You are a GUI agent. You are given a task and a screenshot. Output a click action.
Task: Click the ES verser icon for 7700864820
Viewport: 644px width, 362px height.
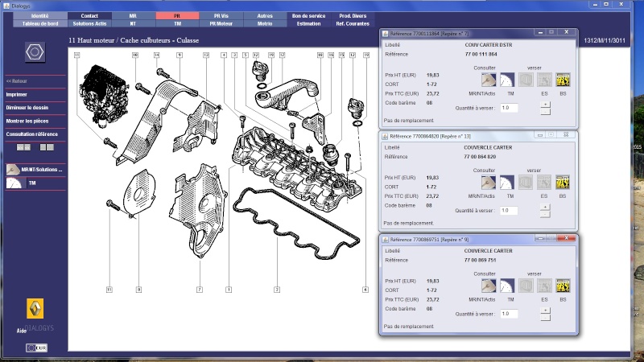click(x=544, y=183)
